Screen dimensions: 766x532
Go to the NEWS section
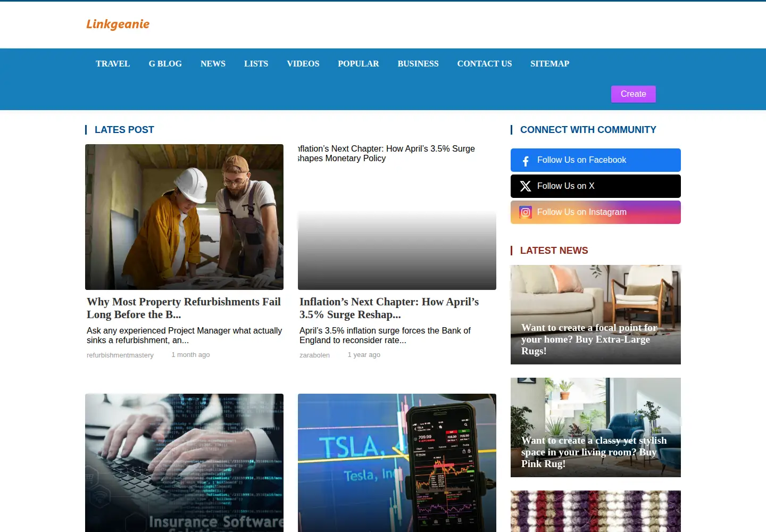click(x=213, y=63)
